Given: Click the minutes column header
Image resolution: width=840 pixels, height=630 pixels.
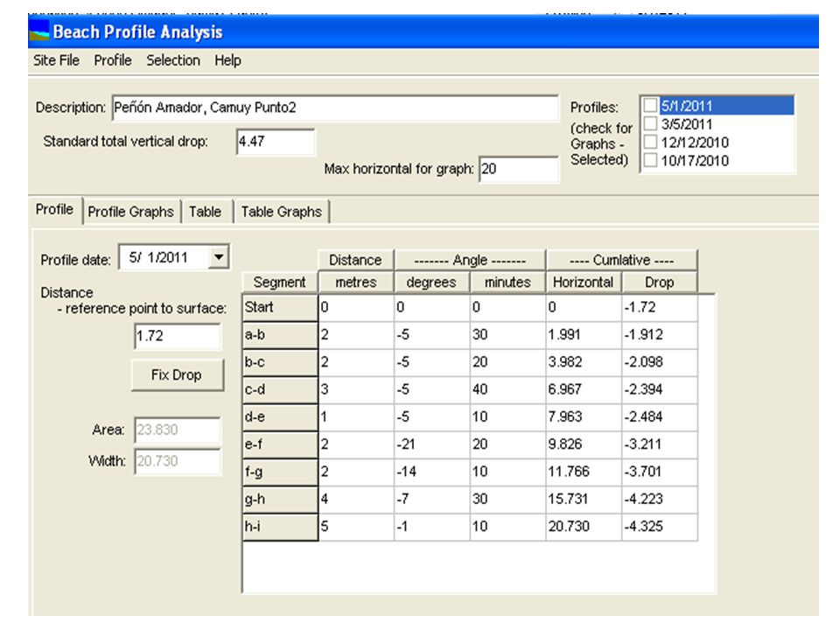Looking at the screenshot, I should tap(507, 283).
